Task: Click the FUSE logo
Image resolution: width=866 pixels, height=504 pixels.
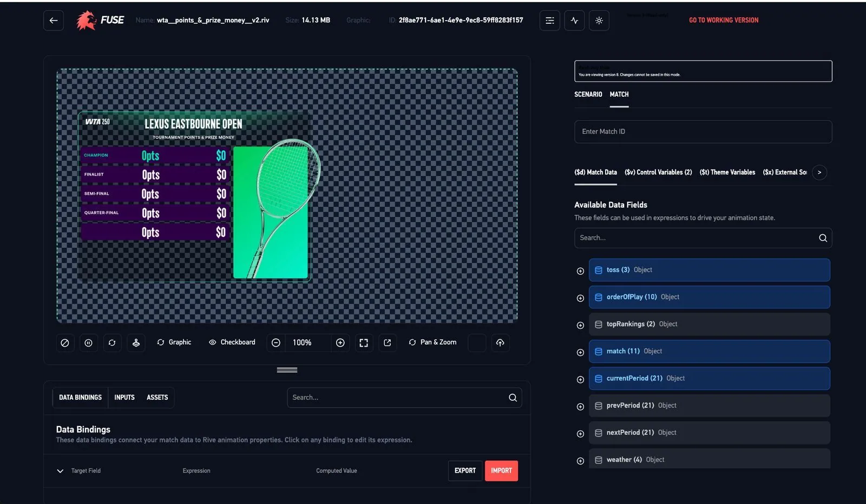Action: pos(100,21)
